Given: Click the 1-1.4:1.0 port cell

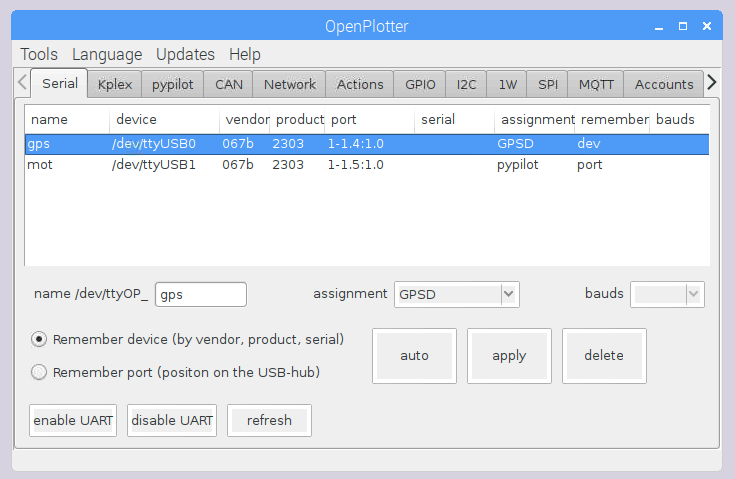Looking at the screenshot, I should (x=356, y=144).
